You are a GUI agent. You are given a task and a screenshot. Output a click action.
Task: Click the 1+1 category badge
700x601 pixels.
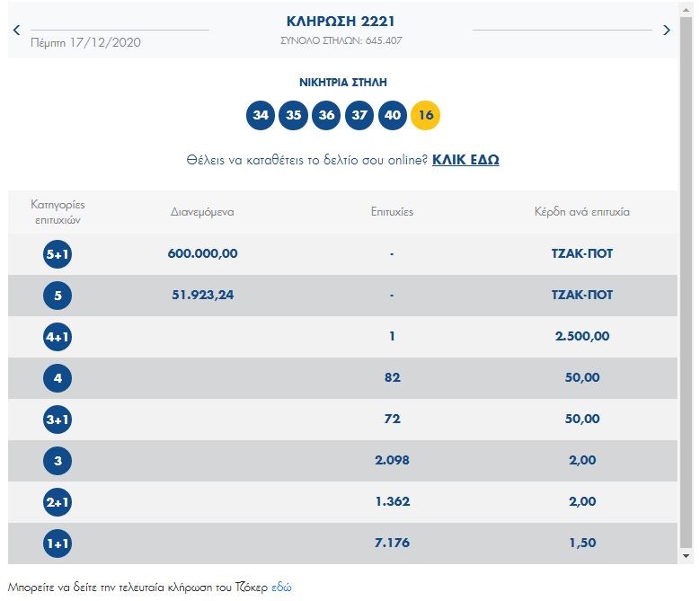click(x=58, y=544)
